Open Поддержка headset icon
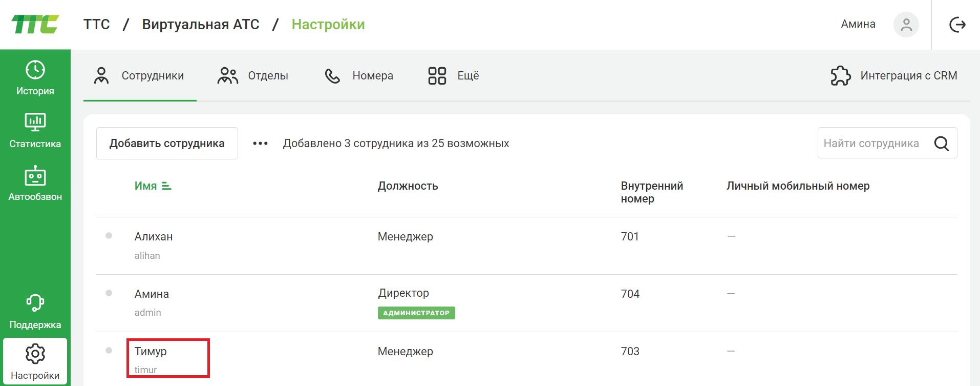980x386 pixels. coord(35,302)
